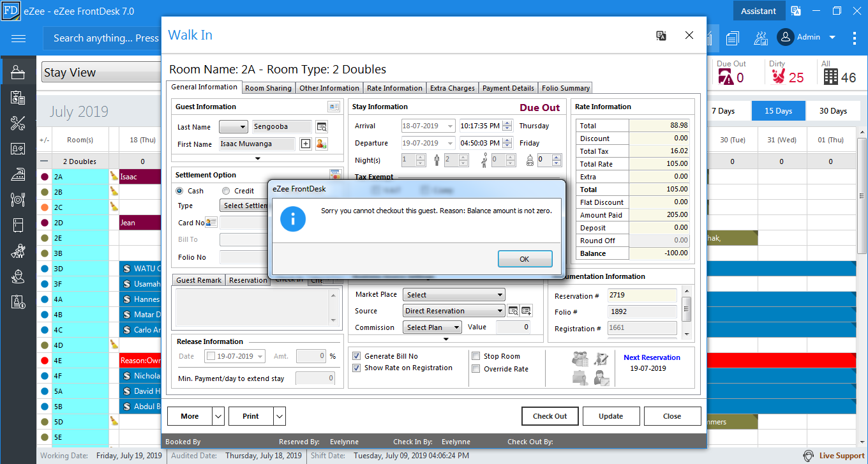
Task: Open the arrow next to More button
Action: click(218, 416)
